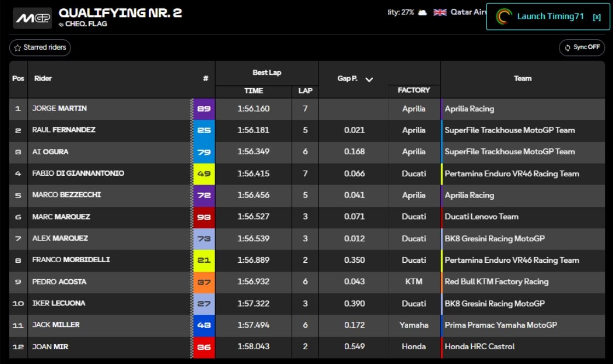Open rider JORGE MARTIN
613x364 pixels.
tap(60, 108)
